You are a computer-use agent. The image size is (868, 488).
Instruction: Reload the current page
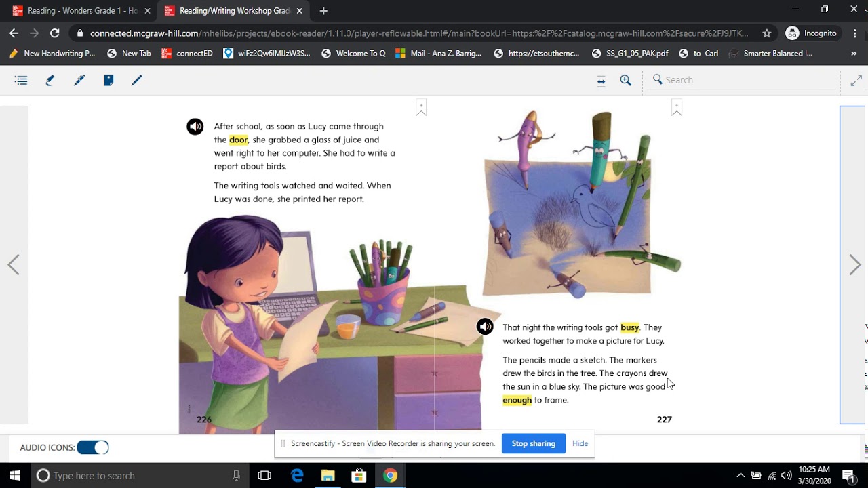(x=55, y=33)
